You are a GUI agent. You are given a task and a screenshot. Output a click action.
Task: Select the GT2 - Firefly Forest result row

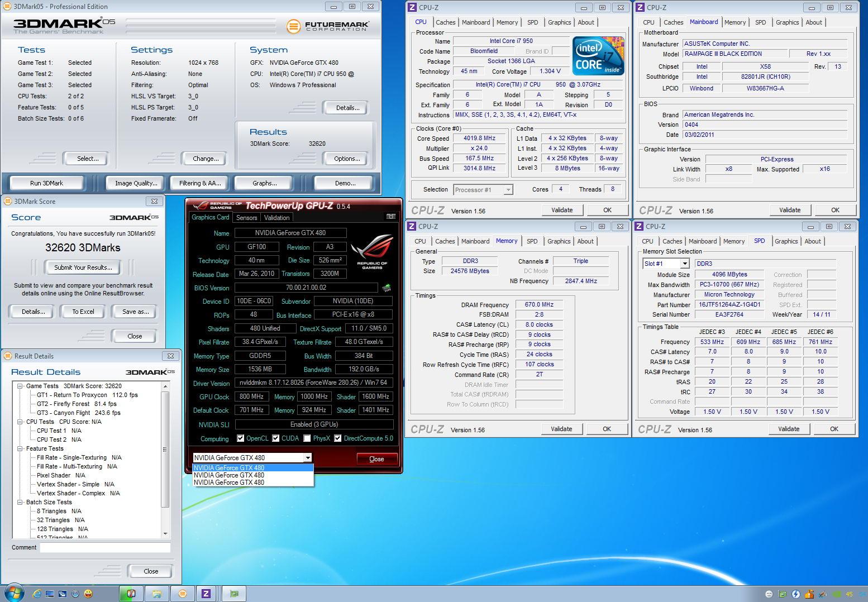tap(77, 404)
